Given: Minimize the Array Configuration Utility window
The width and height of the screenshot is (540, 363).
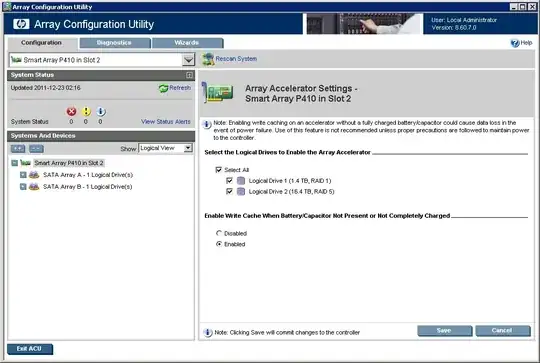Looking at the screenshot, I should (513, 7).
